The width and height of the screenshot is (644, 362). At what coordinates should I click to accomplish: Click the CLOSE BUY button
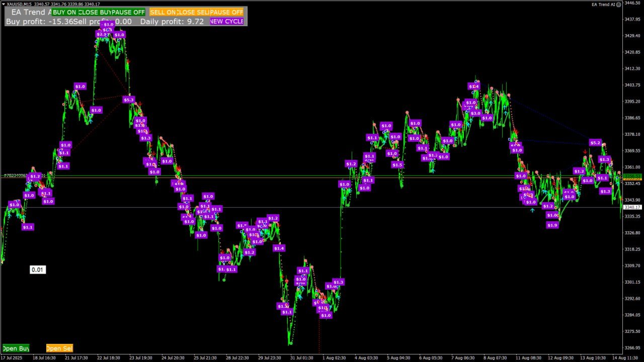tap(95, 12)
